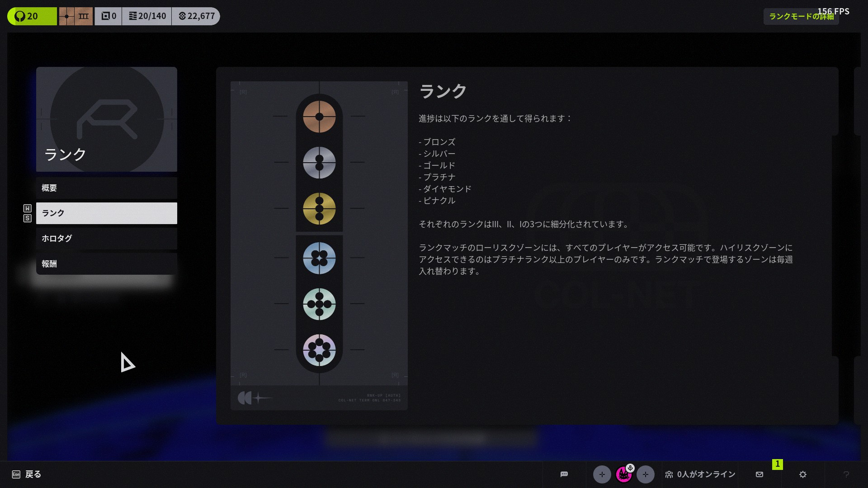Image resolution: width=868 pixels, height=488 pixels.
Task: Open the settings gear icon
Action: pos(803,474)
